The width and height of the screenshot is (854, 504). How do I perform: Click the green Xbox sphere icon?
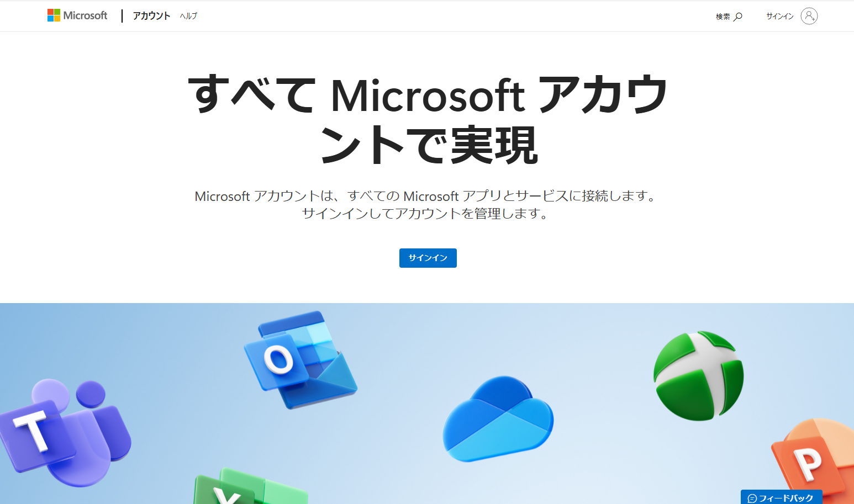(x=699, y=376)
